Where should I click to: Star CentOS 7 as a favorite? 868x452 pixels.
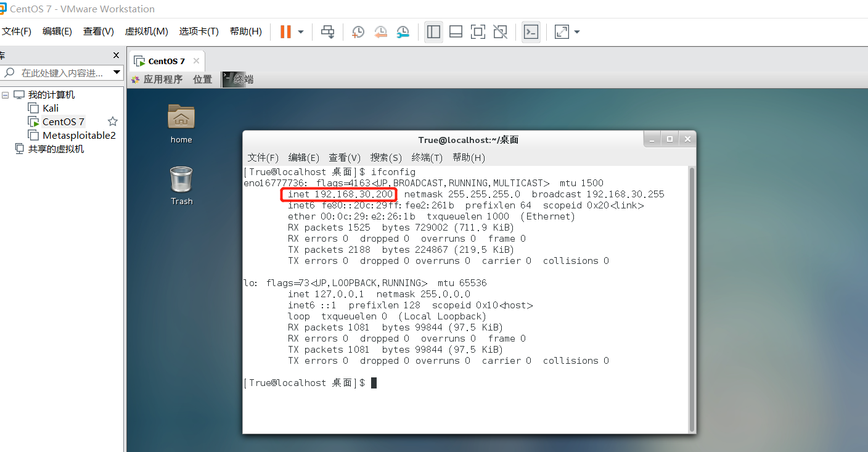click(112, 121)
